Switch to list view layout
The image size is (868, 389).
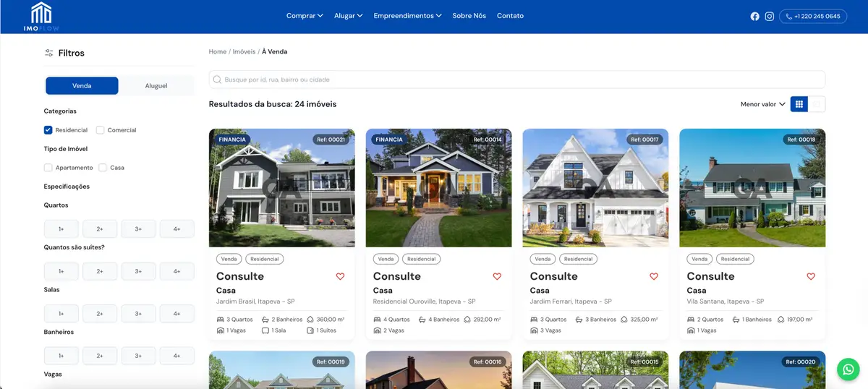click(x=817, y=104)
